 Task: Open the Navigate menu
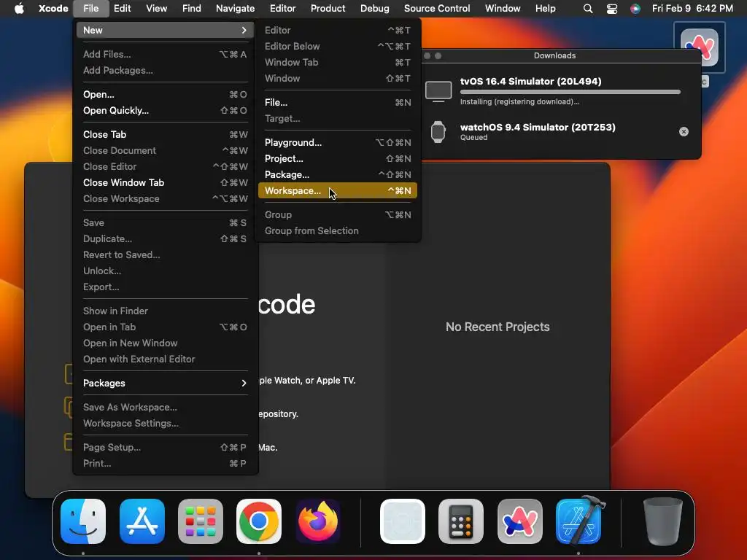(x=236, y=9)
